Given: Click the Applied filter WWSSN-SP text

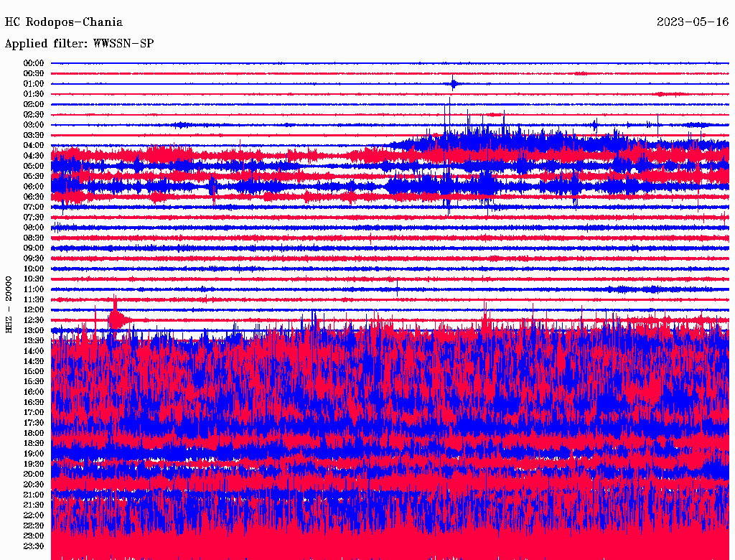Looking at the screenshot, I should 79,44.
